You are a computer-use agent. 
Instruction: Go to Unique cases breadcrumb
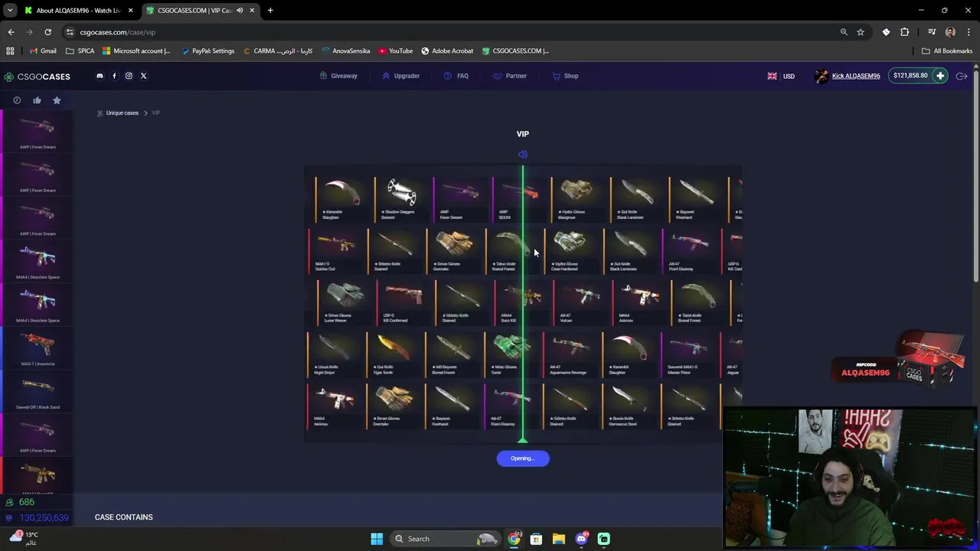122,113
